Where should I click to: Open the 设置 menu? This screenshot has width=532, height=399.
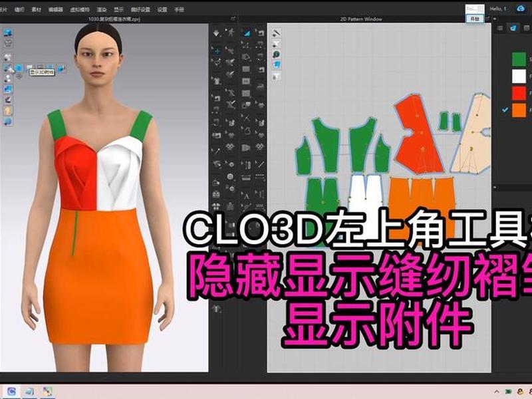click(x=162, y=9)
